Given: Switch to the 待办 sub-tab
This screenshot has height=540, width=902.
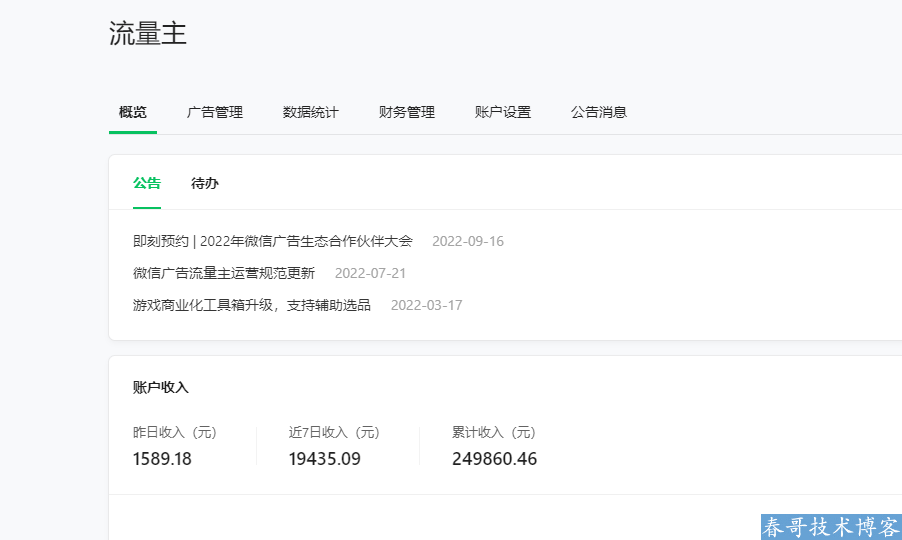Looking at the screenshot, I should 205,183.
